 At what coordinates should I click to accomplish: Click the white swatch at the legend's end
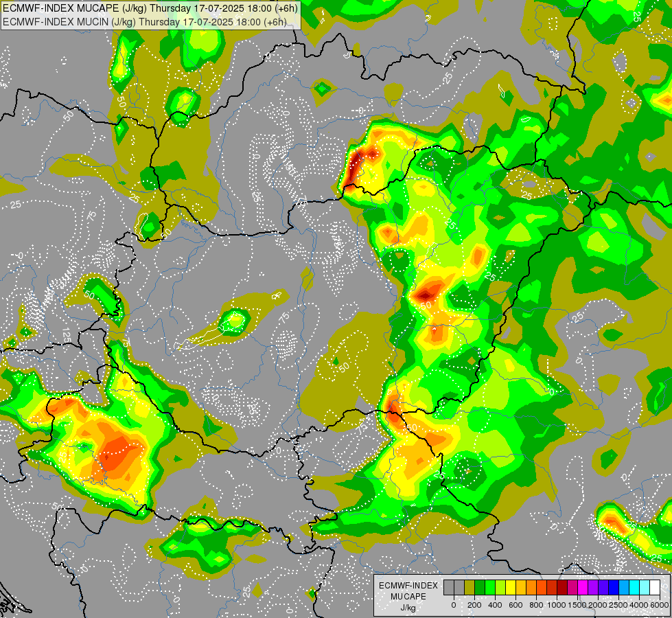pos(656,588)
